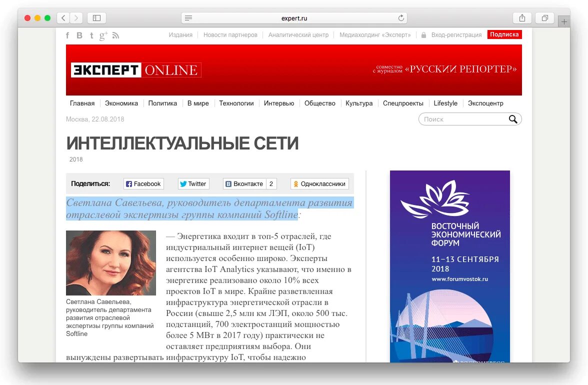Open a new tab with plus button
Image resolution: width=588 pixels, height=385 pixels.
(564, 21)
